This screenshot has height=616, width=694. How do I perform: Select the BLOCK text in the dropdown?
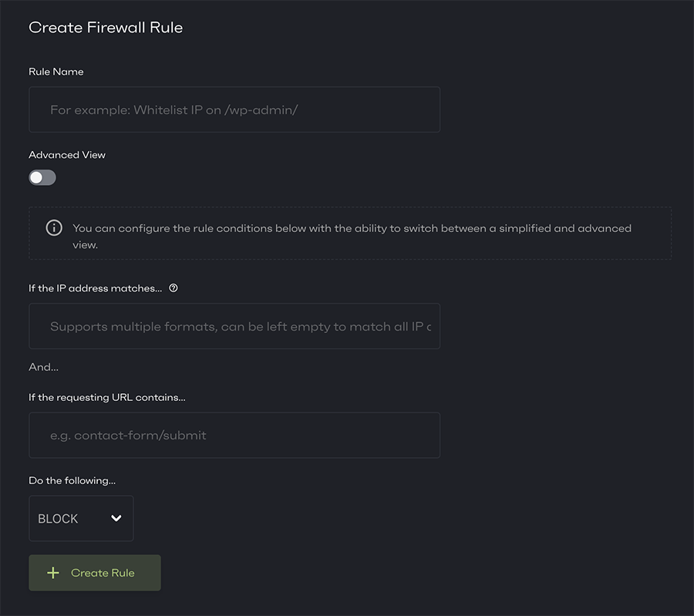click(58, 519)
